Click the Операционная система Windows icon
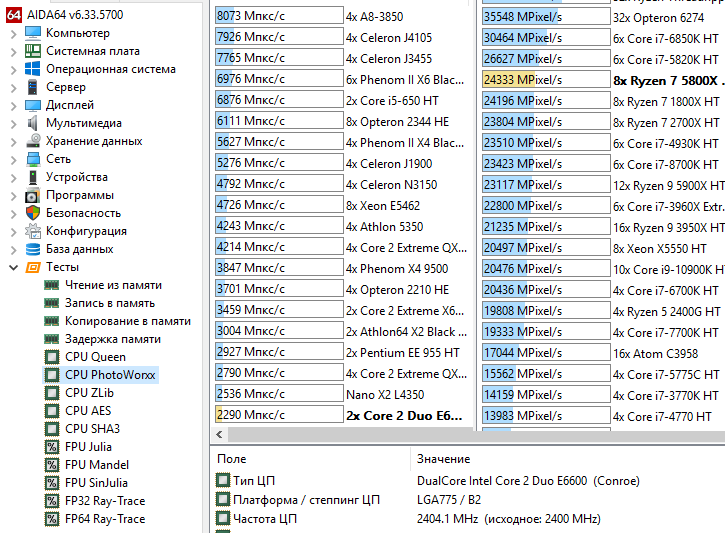Viewport: 725px width, 533px height. (x=33, y=69)
